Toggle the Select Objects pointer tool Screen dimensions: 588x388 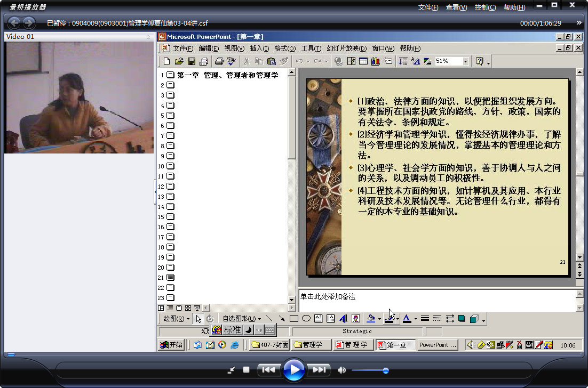coord(198,319)
